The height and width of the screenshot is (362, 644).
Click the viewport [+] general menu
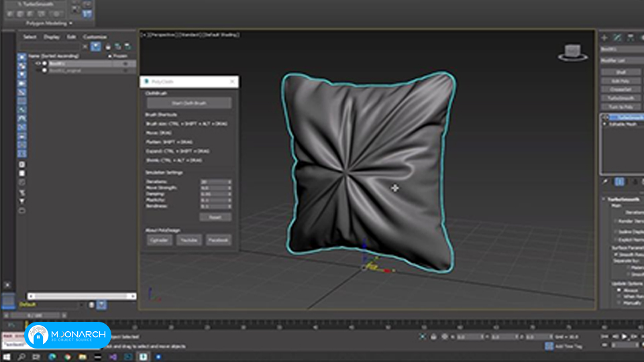pos(144,35)
